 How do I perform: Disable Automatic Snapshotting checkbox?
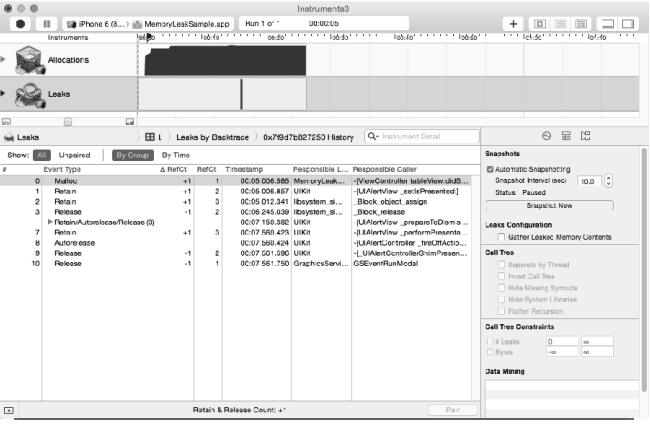pyautogui.click(x=490, y=170)
